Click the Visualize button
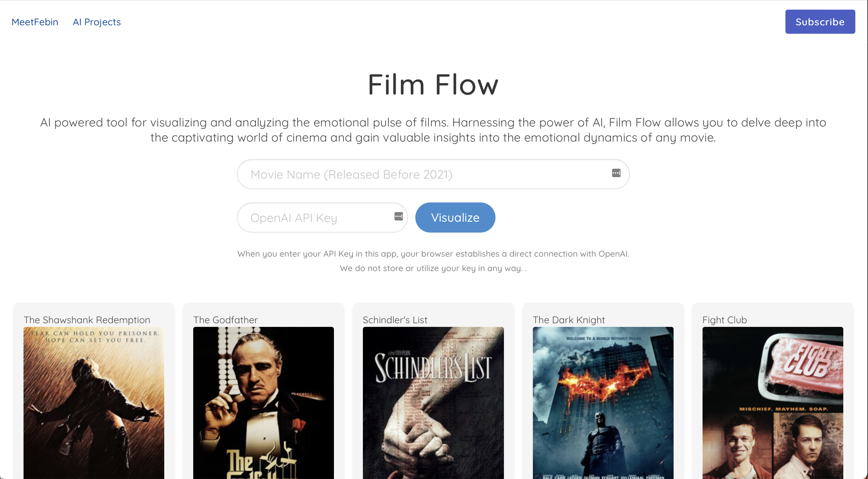 tap(455, 218)
